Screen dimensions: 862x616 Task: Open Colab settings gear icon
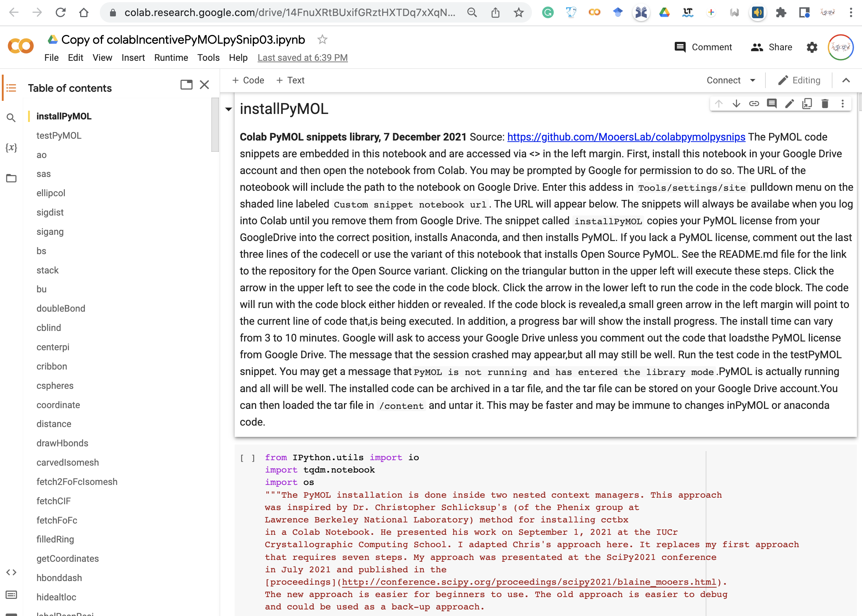(812, 47)
